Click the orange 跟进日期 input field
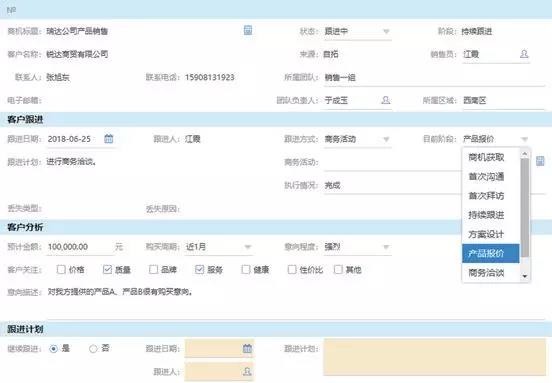552x383 pixels. (x=219, y=349)
